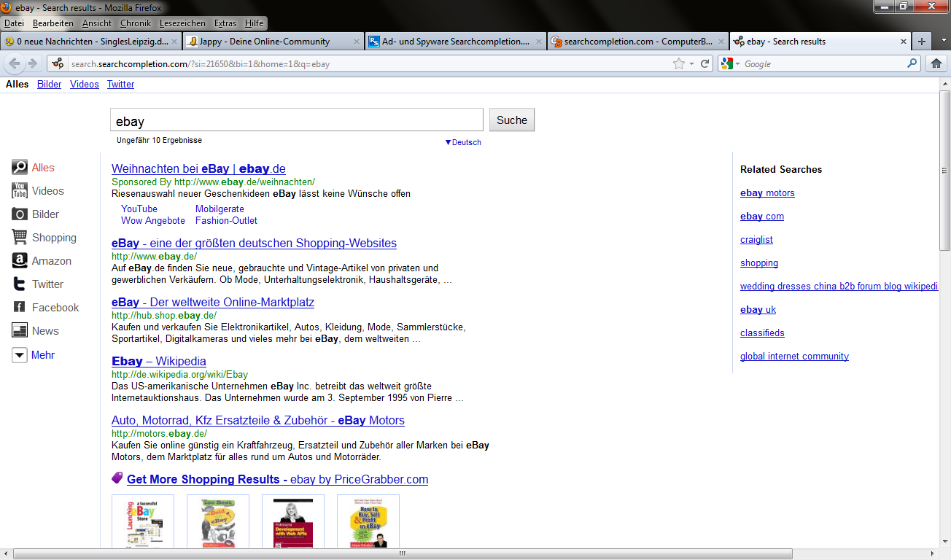Click related search ebay uk
This screenshot has height=560, width=951.
coord(758,310)
